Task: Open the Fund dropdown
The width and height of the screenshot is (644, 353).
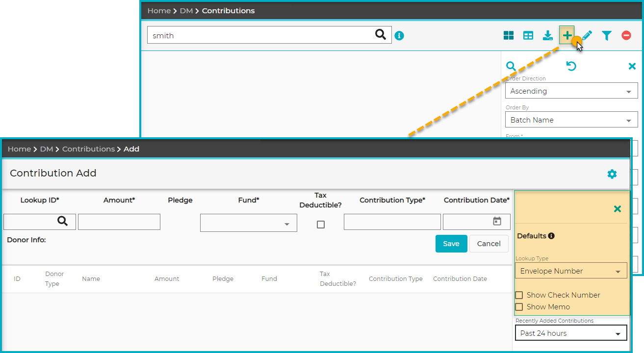Action: 249,223
